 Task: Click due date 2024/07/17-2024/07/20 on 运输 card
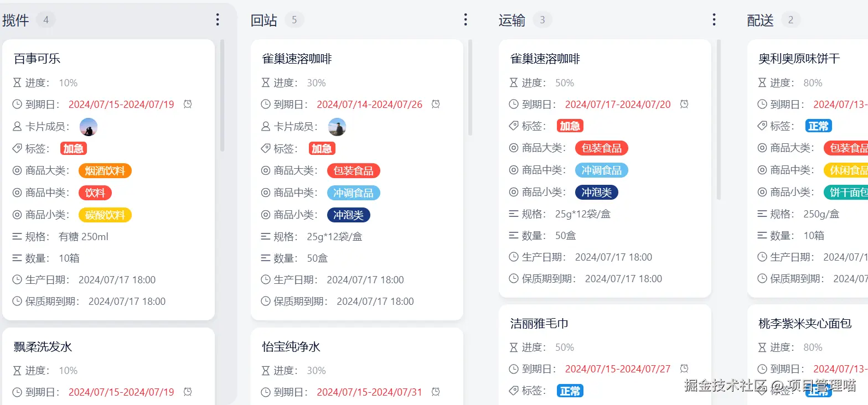618,104
